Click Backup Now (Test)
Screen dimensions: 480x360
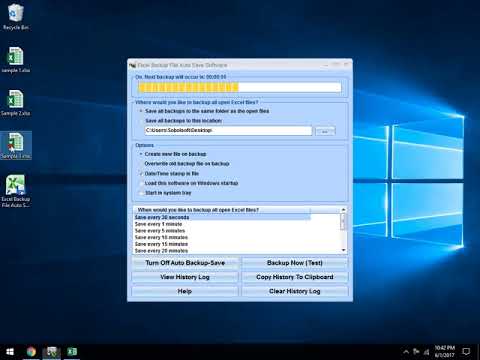coord(295,263)
